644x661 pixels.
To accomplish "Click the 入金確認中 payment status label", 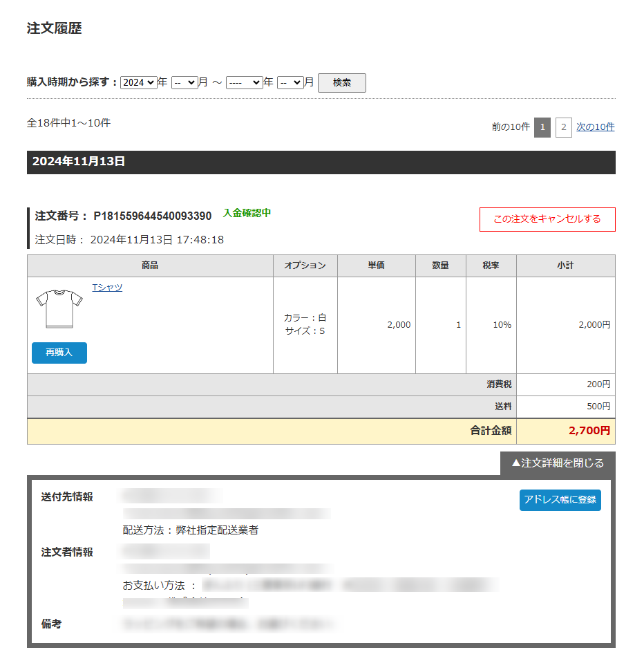I will pyautogui.click(x=247, y=213).
